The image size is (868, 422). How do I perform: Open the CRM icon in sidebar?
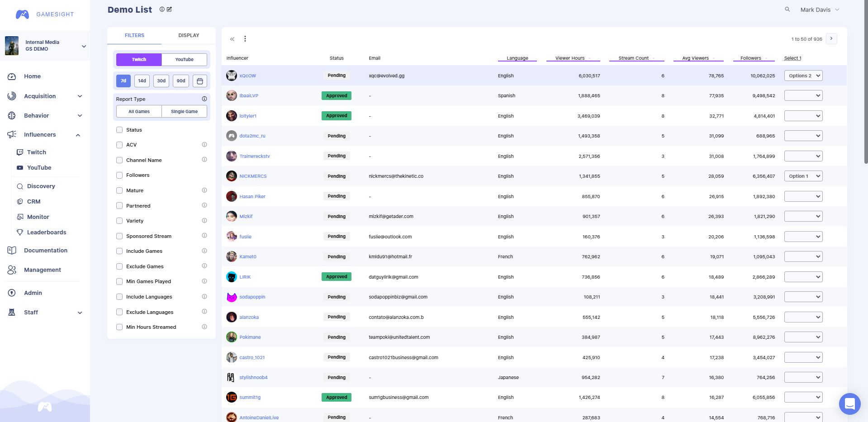point(20,202)
